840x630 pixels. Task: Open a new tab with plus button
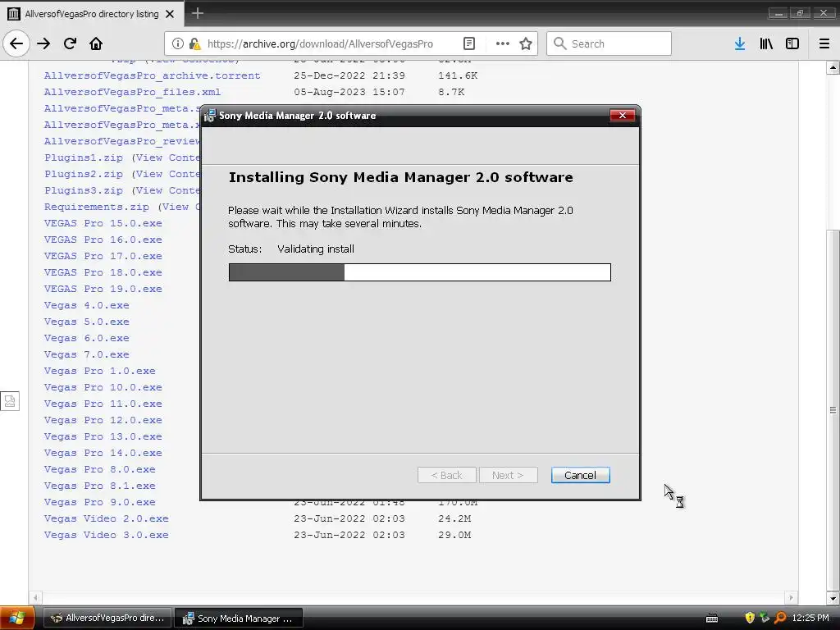(197, 13)
